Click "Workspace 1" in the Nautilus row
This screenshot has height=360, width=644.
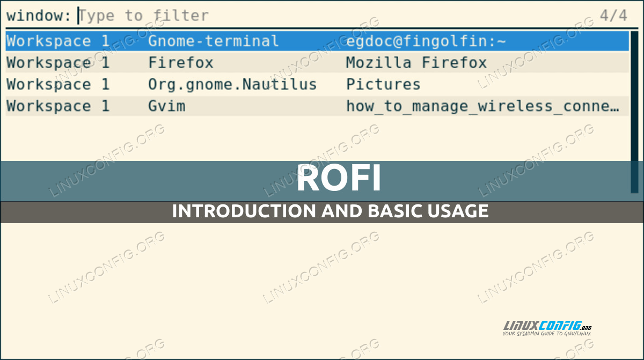(58, 84)
